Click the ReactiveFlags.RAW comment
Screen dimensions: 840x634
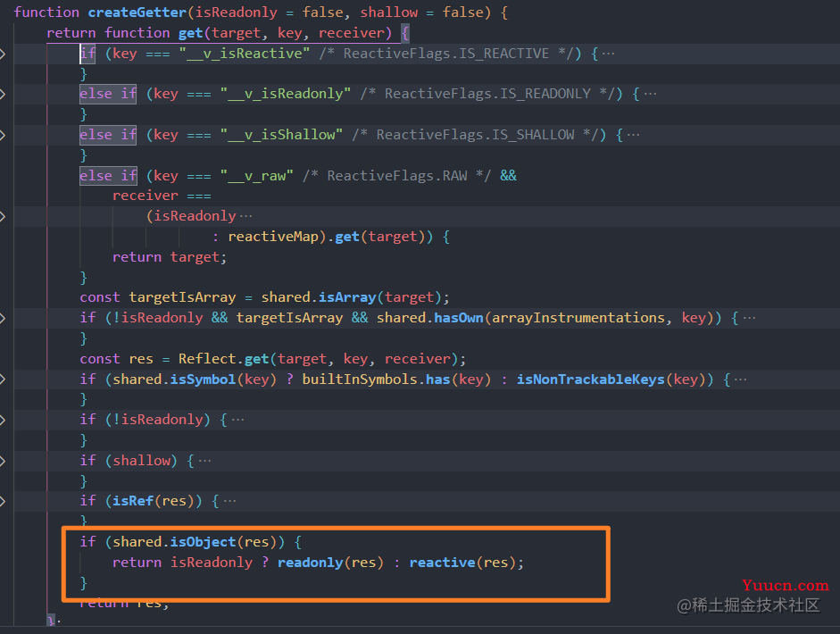[397, 176]
